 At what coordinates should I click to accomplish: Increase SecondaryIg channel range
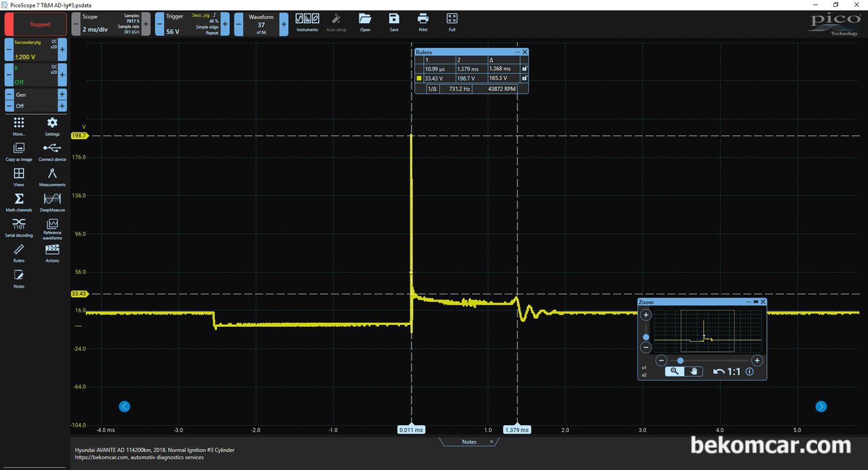pyautogui.click(x=62, y=50)
